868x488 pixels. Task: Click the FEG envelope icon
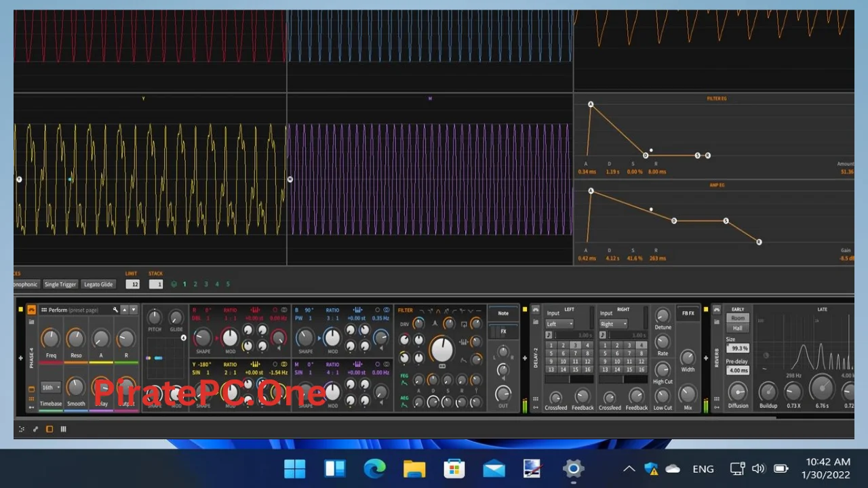404,383
